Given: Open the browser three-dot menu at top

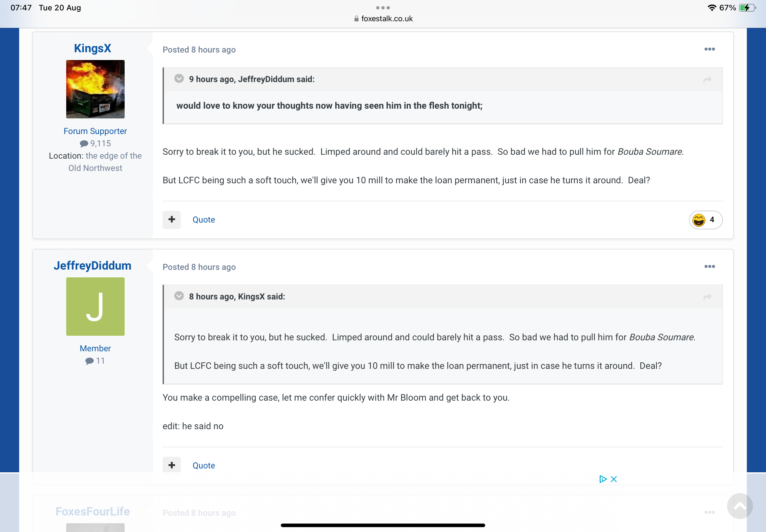Looking at the screenshot, I should [x=383, y=8].
